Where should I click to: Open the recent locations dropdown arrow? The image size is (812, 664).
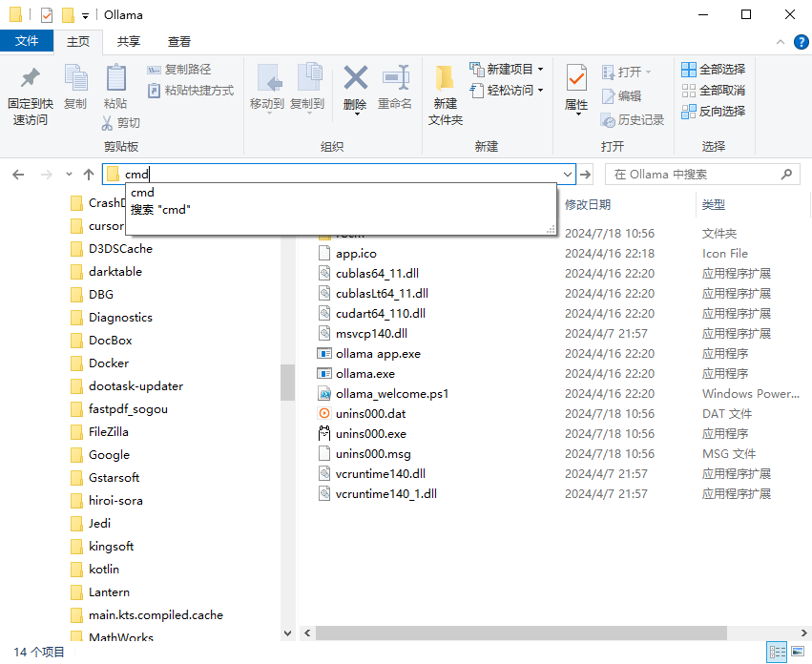click(x=69, y=175)
